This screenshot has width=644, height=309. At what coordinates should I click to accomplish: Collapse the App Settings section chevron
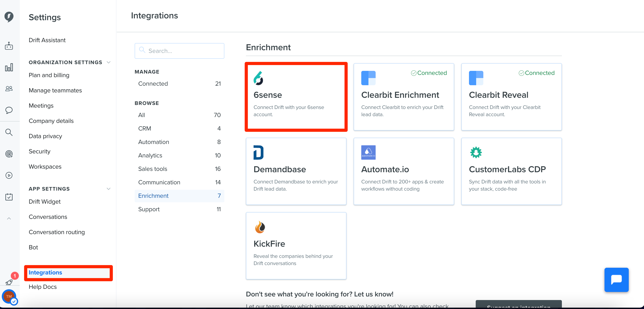tap(109, 189)
